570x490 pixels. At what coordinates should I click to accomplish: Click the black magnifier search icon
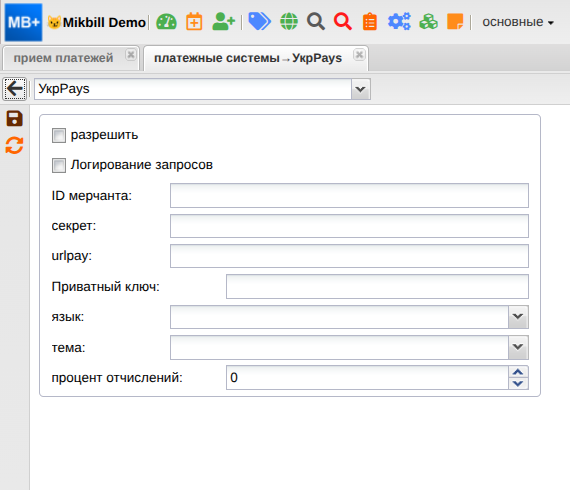(316, 22)
